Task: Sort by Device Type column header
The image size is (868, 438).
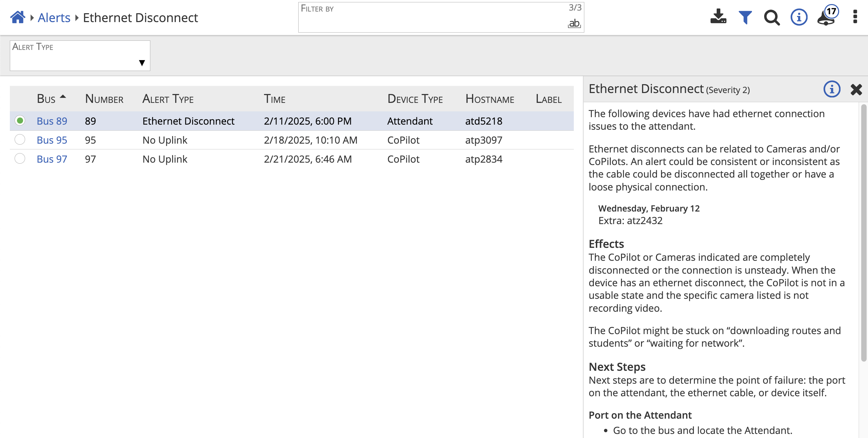Action: 415,99
